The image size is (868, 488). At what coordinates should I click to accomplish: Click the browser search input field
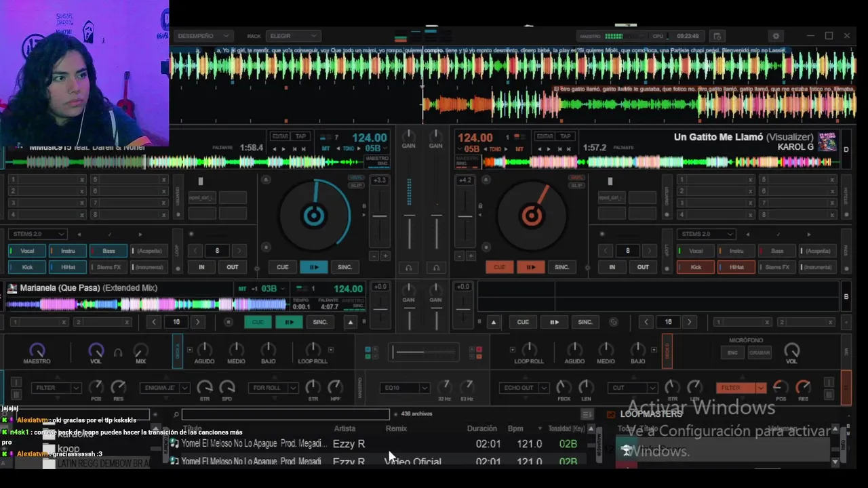click(285, 414)
